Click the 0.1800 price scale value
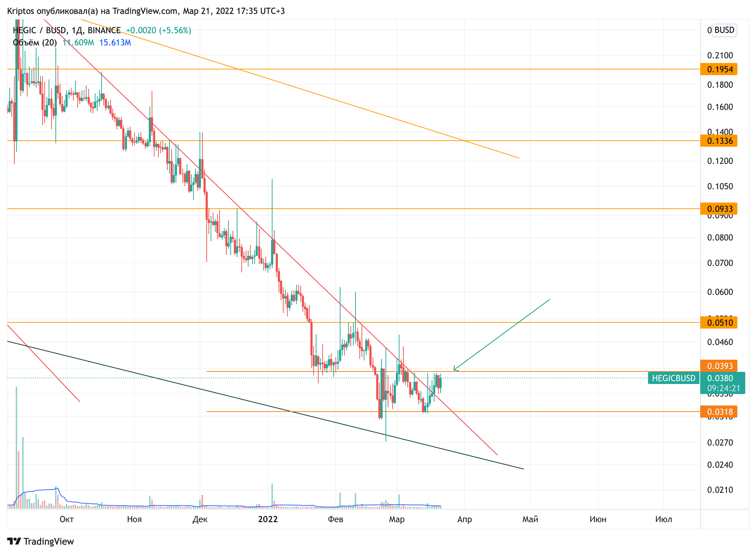This screenshot has height=554, width=756. click(720, 85)
